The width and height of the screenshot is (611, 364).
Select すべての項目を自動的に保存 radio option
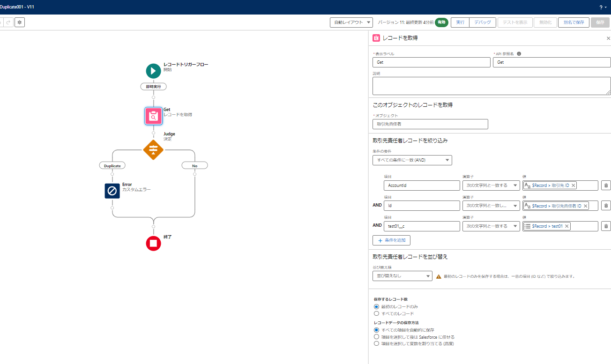point(376,330)
